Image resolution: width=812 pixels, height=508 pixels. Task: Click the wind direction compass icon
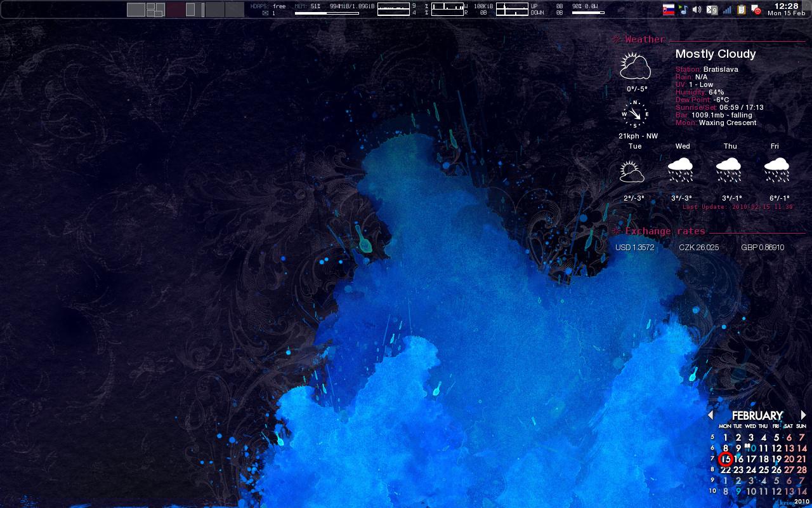[x=635, y=114]
